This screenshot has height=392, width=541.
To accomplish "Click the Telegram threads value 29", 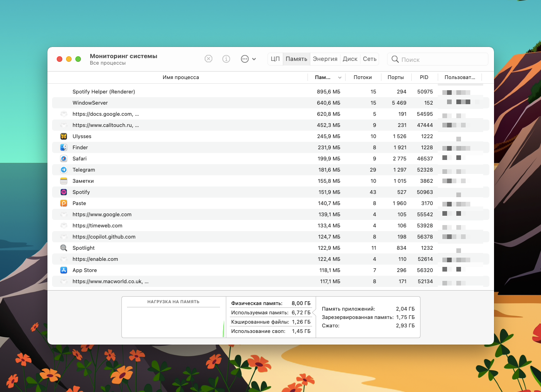I will (373, 170).
